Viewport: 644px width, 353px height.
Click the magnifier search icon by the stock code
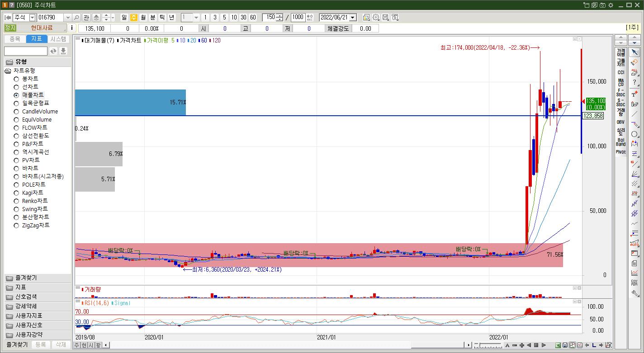(76, 17)
